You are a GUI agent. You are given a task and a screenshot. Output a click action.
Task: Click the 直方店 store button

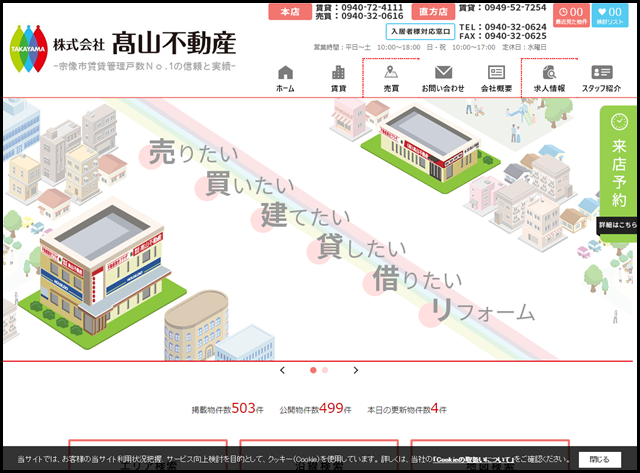click(433, 12)
